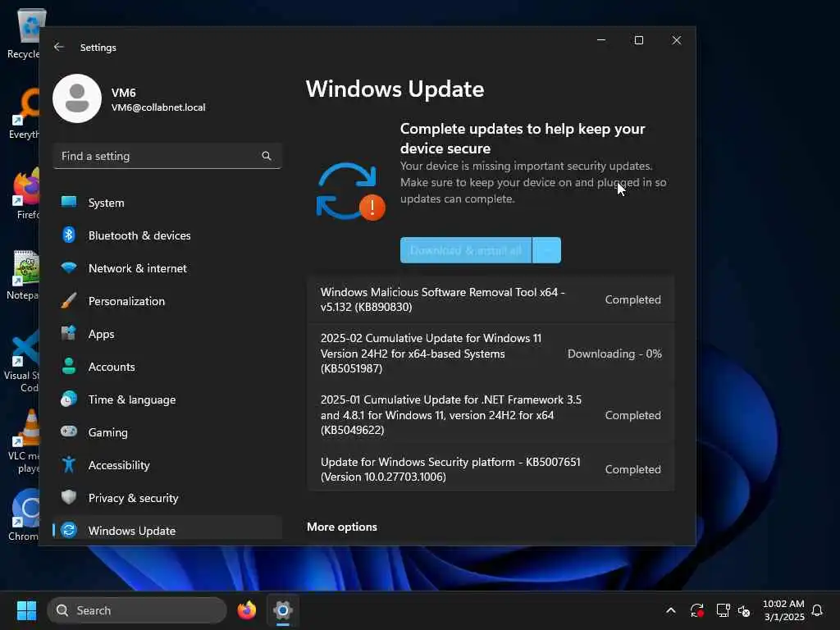Click the muted volume tray icon
Viewport: 840px width, 630px height.
pyautogui.click(x=744, y=610)
